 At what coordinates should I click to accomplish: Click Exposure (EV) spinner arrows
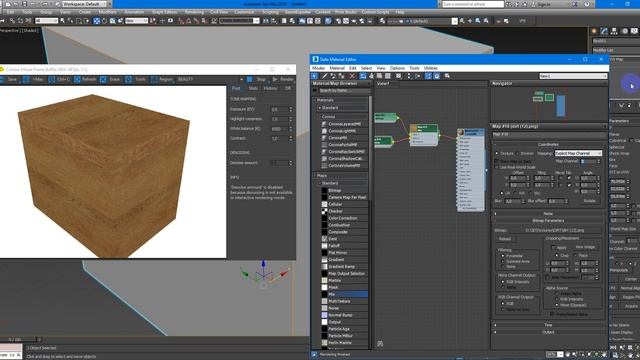coord(291,109)
